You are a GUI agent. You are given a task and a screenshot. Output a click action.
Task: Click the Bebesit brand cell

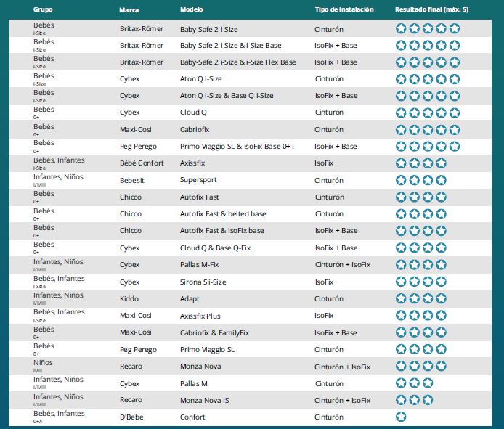pos(133,180)
